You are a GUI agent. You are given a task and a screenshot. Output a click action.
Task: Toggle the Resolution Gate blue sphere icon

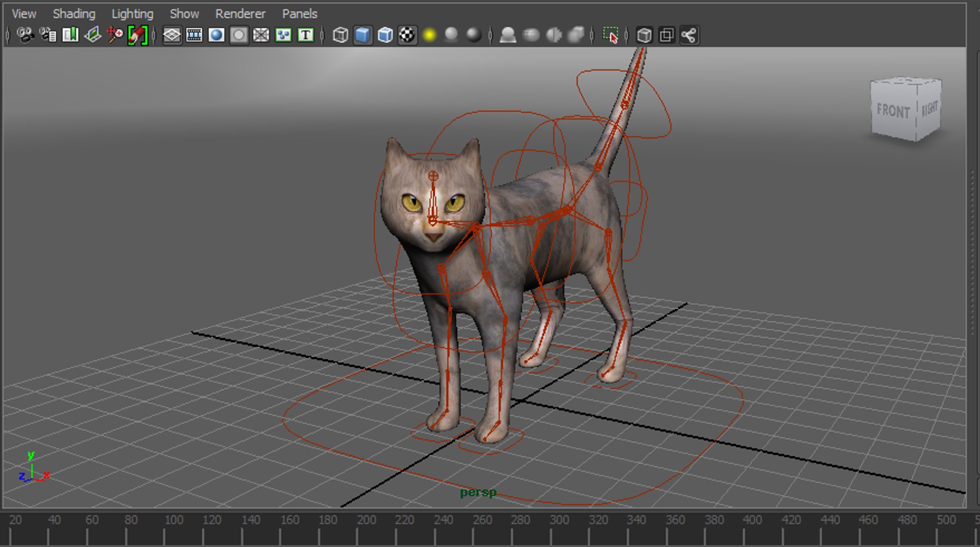[216, 35]
